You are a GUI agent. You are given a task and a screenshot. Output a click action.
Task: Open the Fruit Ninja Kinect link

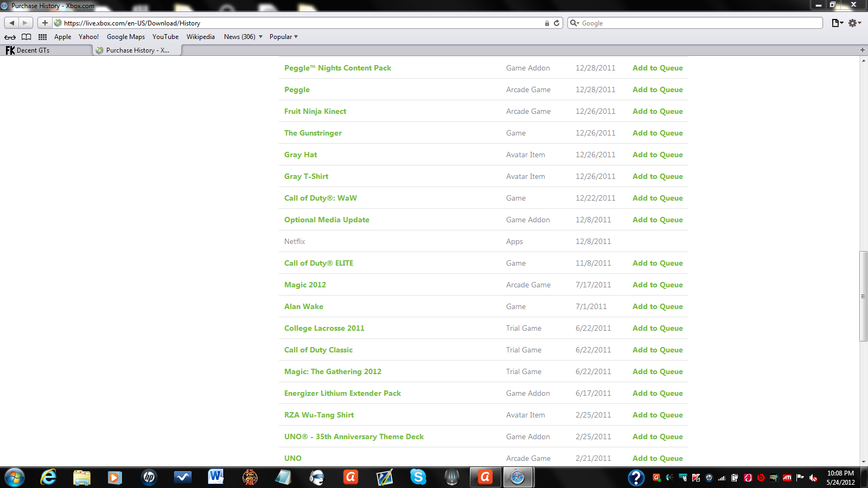(315, 111)
